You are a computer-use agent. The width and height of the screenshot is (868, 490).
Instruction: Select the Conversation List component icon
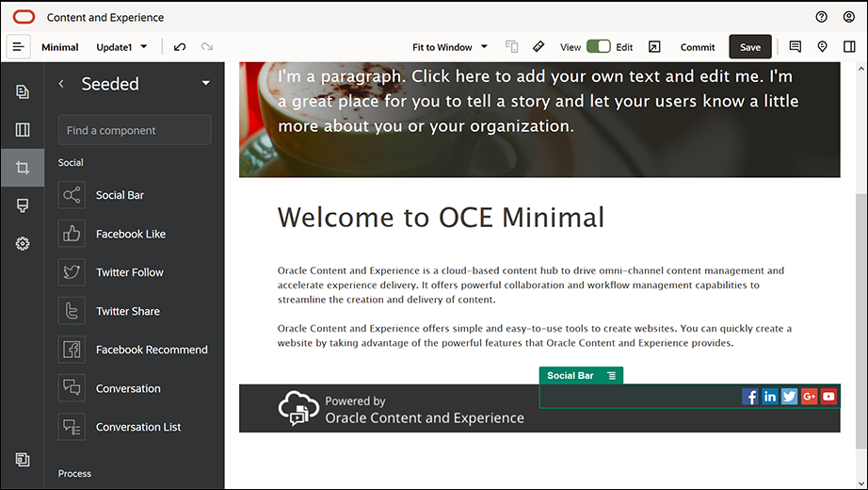[x=72, y=427]
